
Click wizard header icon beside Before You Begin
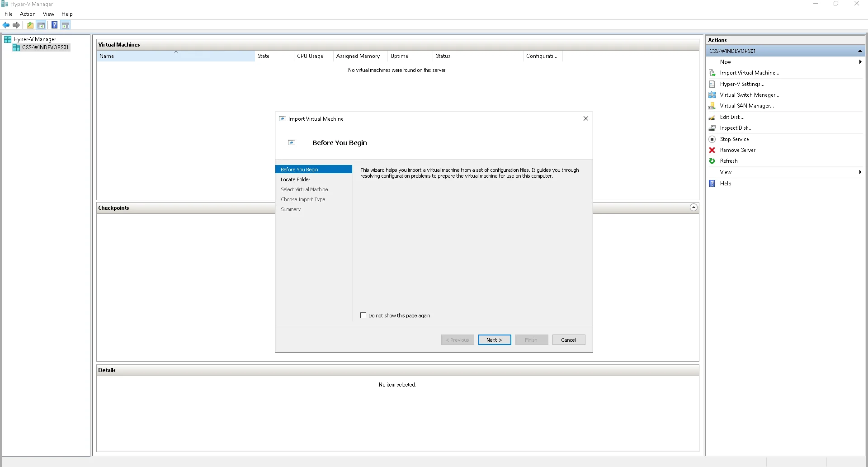click(292, 142)
